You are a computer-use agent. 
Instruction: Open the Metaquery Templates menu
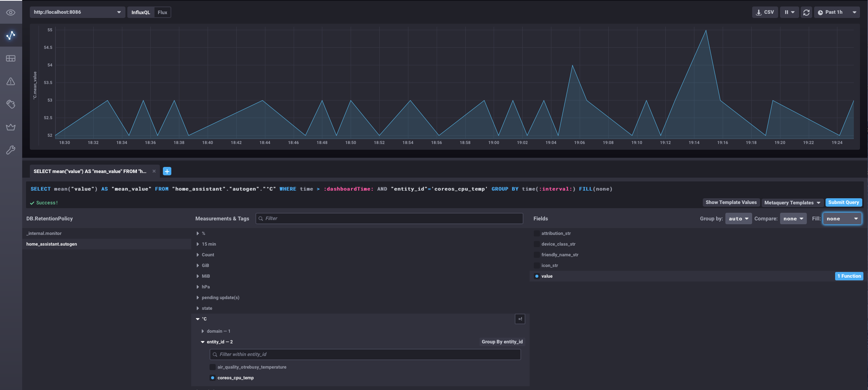[792, 202]
